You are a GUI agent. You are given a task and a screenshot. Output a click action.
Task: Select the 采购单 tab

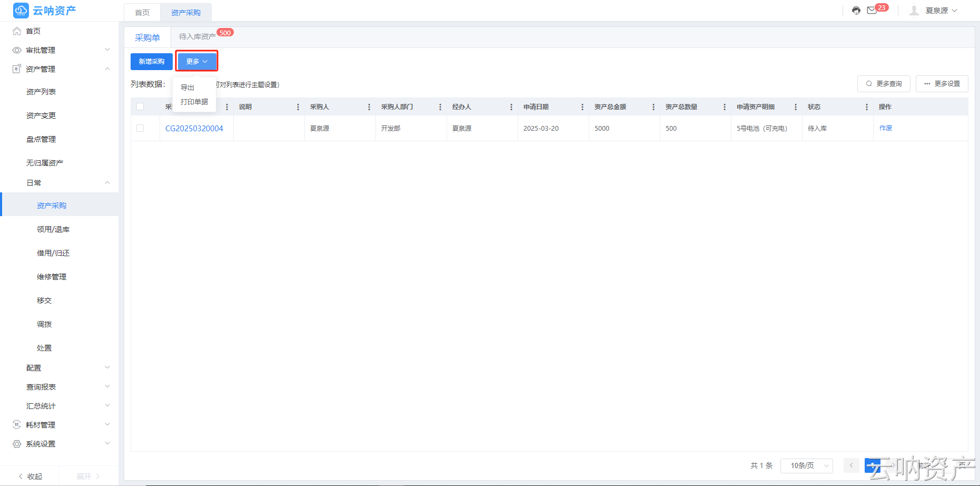tap(147, 38)
